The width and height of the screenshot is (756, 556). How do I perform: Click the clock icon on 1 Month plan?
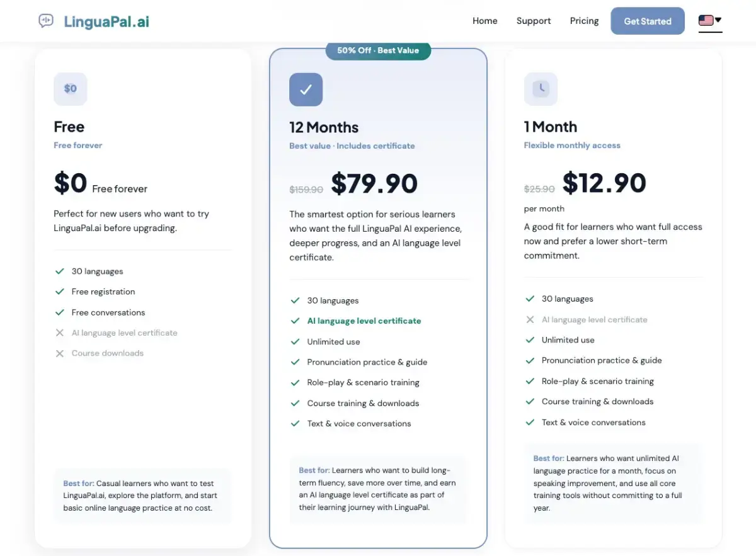pyautogui.click(x=541, y=89)
